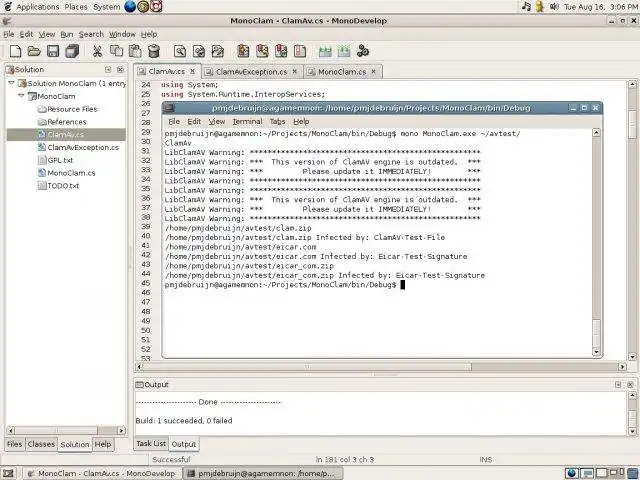Click the terminal scrollbar down arrow
640x480 pixels.
coord(596,352)
